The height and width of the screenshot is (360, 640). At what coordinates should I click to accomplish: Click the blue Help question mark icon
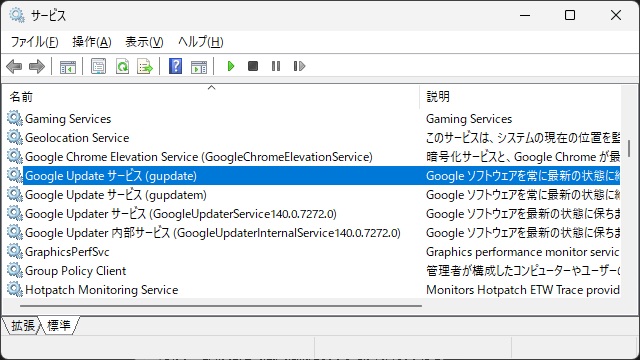176,66
